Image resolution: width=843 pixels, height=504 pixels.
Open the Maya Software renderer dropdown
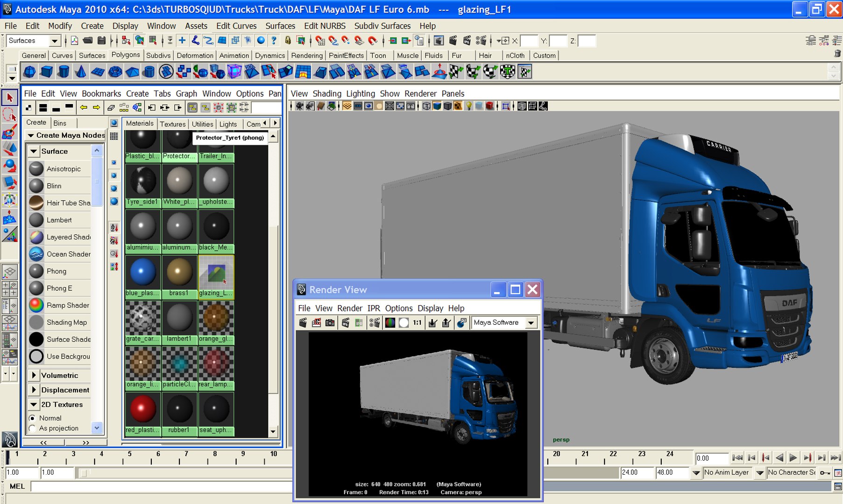point(531,322)
